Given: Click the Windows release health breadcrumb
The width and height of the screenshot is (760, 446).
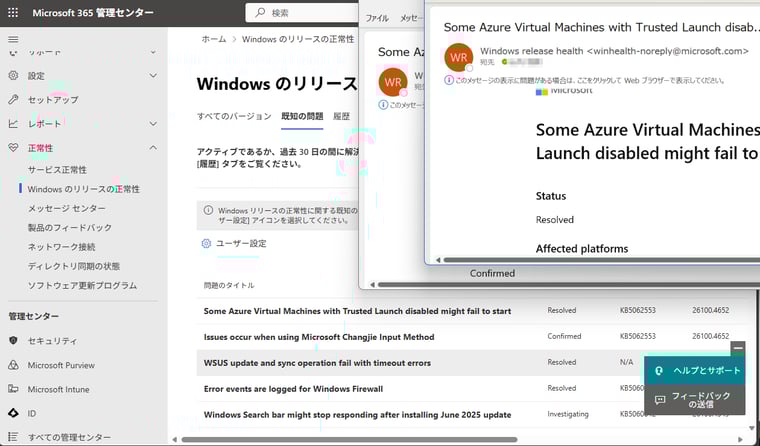Looking at the screenshot, I should pos(298,39).
